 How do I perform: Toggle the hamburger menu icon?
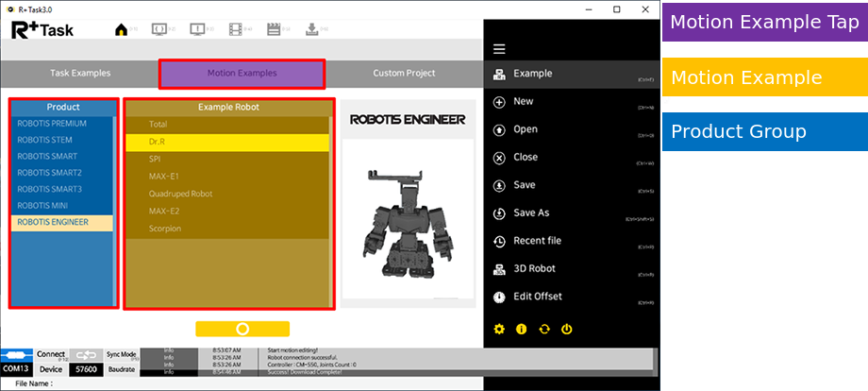tap(499, 49)
